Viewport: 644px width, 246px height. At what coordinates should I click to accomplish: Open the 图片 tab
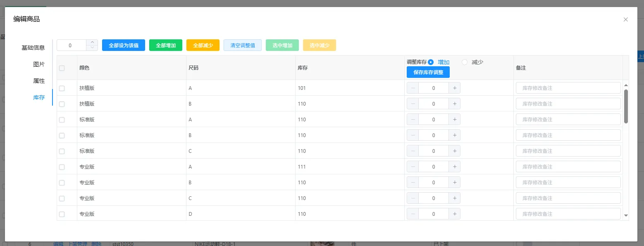point(39,64)
